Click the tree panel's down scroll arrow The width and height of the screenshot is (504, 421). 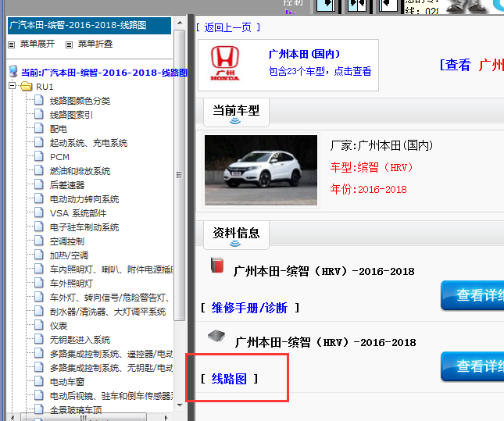click(180, 405)
